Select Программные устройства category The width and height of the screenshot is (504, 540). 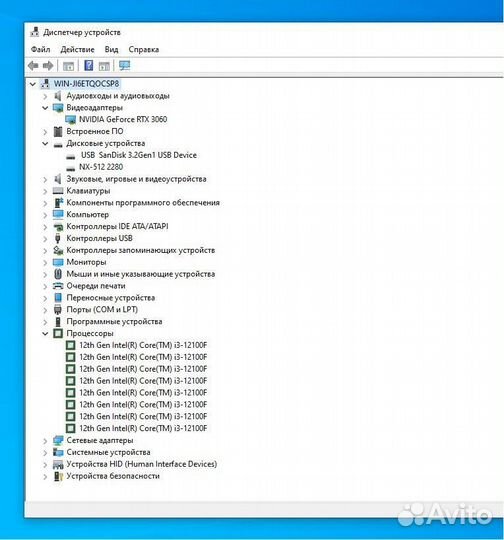(x=114, y=322)
